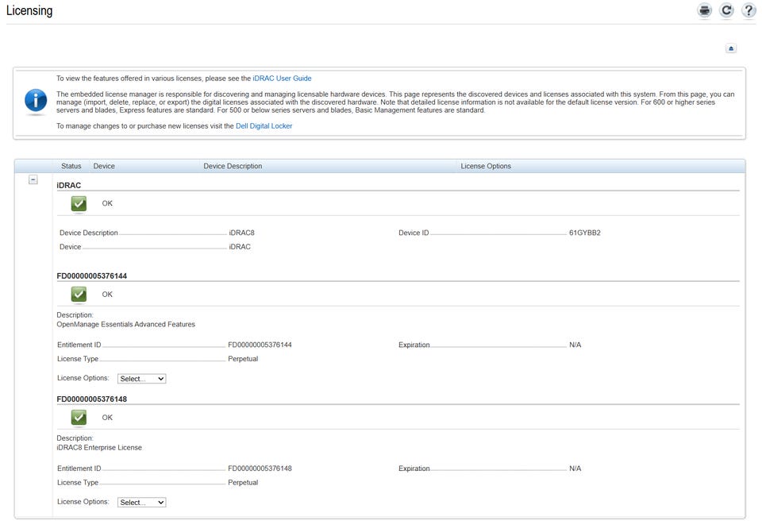Screen dimensions: 762x532
Task: Click the Device column header
Action: tap(104, 166)
